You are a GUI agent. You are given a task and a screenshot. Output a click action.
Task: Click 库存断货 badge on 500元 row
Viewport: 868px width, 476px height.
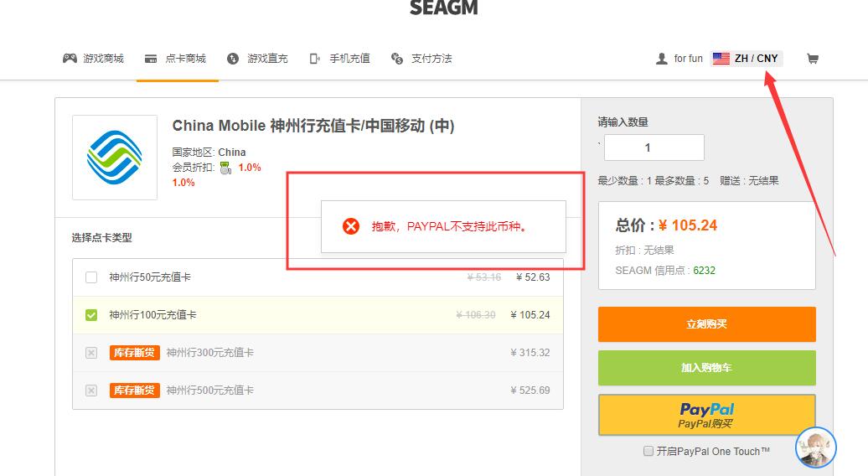coord(135,391)
